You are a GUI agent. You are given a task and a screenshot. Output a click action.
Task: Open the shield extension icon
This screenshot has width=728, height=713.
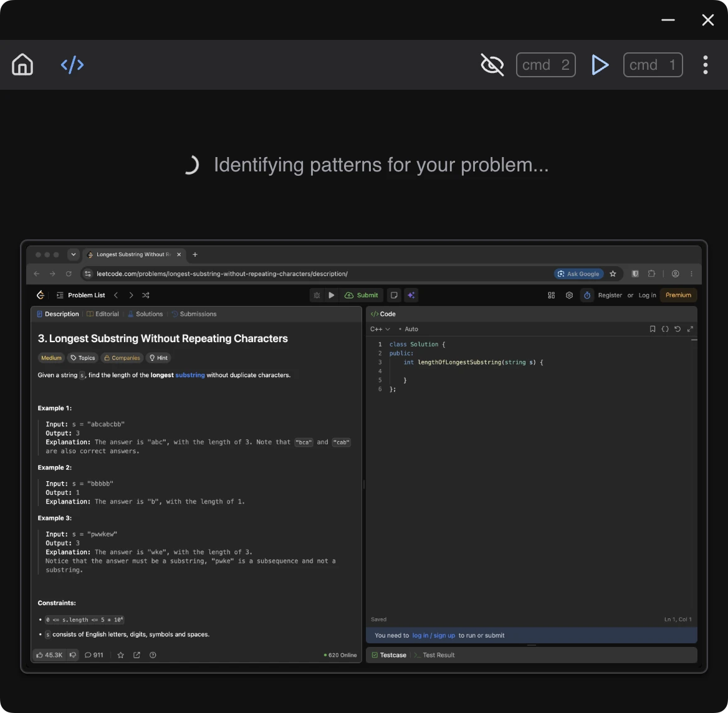click(635, 274)
